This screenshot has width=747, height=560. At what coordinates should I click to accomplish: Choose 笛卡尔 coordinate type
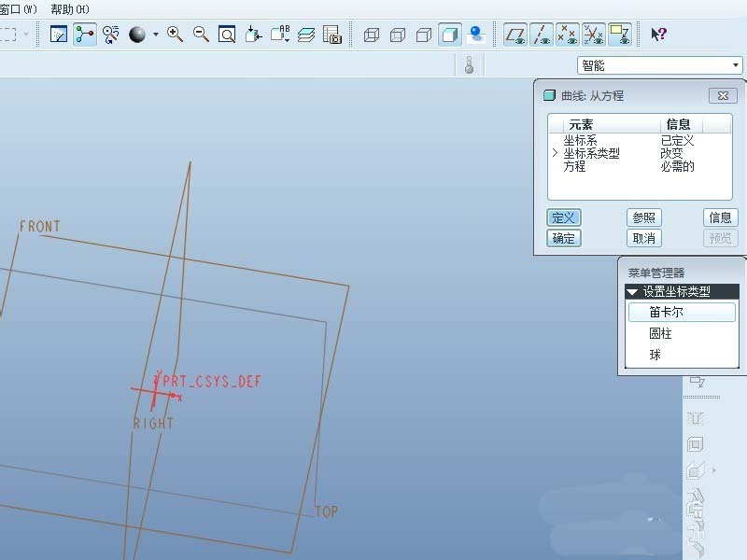tap(682, 312)
